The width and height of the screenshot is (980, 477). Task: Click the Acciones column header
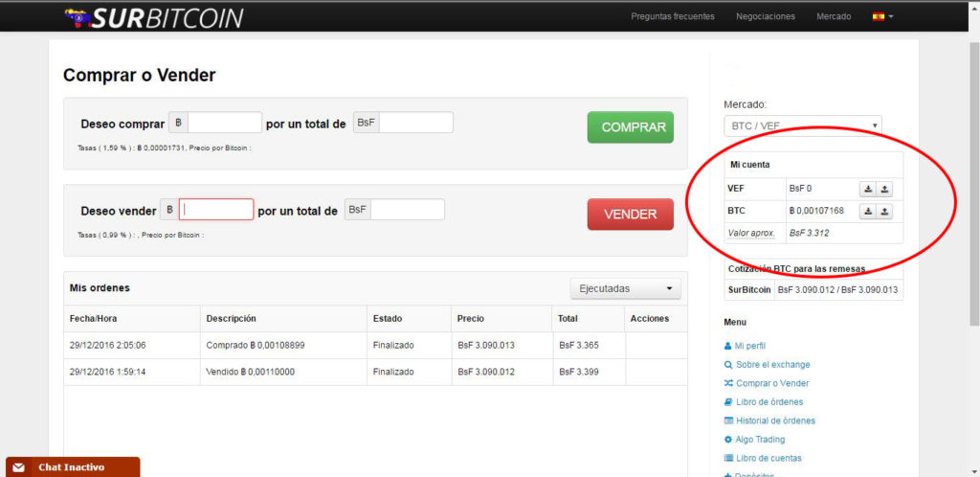pyautogui.click(x=650, y=319)
